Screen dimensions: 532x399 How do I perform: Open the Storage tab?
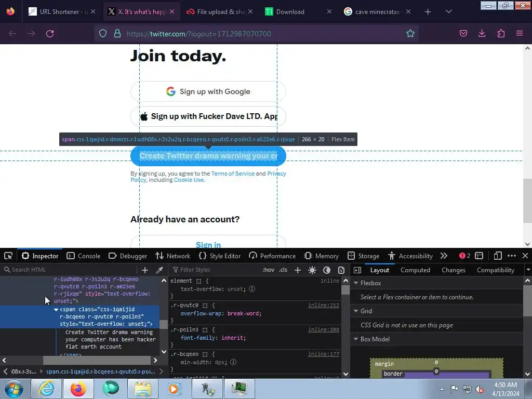(363, 256)
